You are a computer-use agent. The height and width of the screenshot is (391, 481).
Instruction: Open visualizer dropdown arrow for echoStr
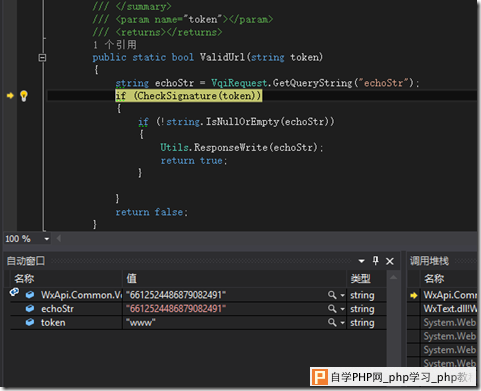[x=342, y=309]
